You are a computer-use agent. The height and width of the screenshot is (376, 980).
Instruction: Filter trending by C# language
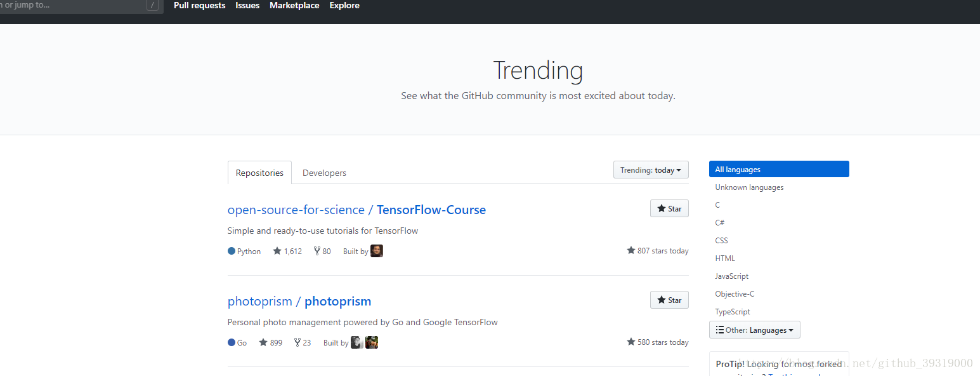click(720, 223)
